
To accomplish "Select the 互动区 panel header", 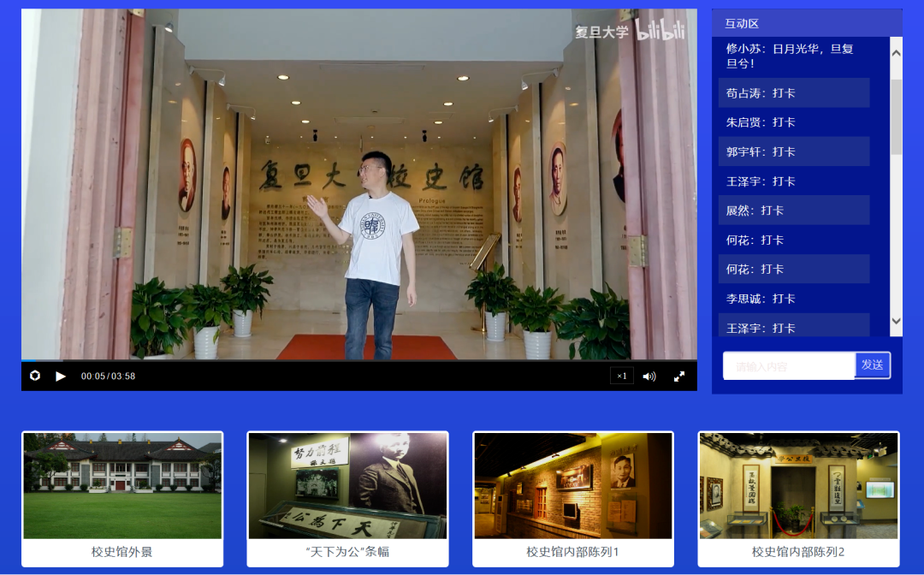I will [x=742, y=24].
